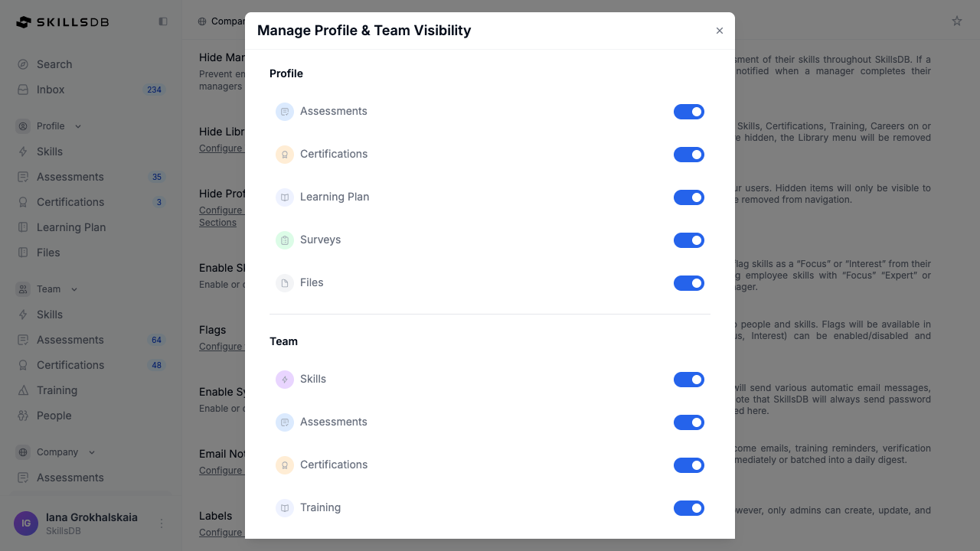Disable Profile Assessments visibility toggle
980x551 pixels.
click(x=689, y=112)
